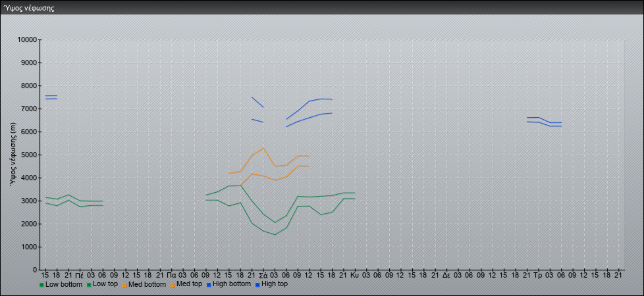Click the 6000 value on the y-axis

(x=29, y=132)
